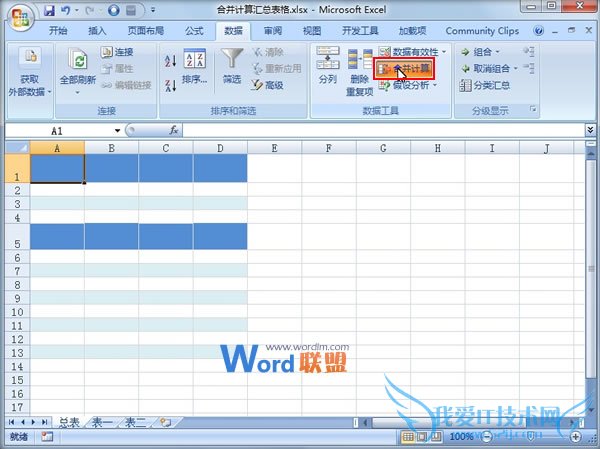Select column H header
Image resolution: width=600 pixels, height=449 pixels.
(x=437, y=148)
